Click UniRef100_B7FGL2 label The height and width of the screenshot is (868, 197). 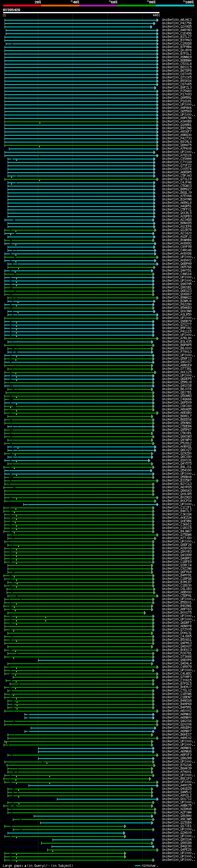point(177,54)
